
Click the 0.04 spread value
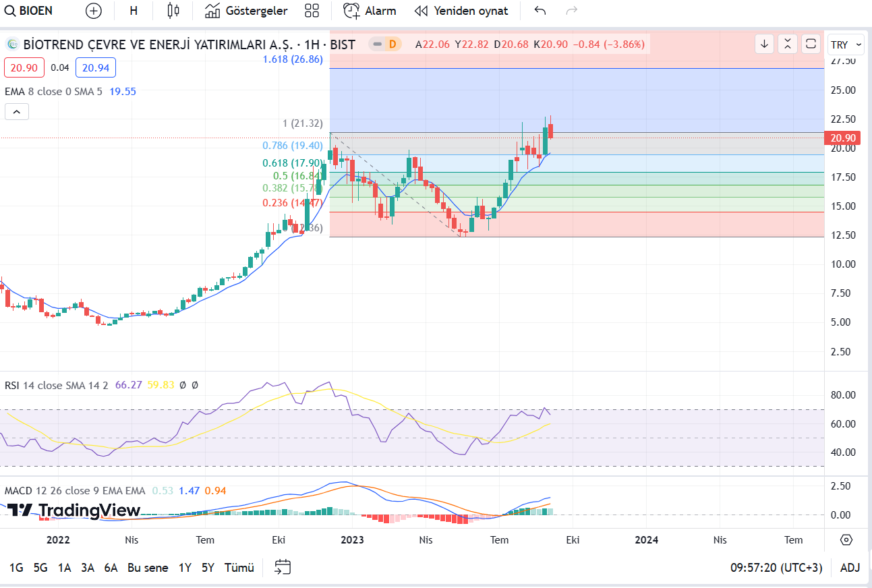[x=60, y=67]
